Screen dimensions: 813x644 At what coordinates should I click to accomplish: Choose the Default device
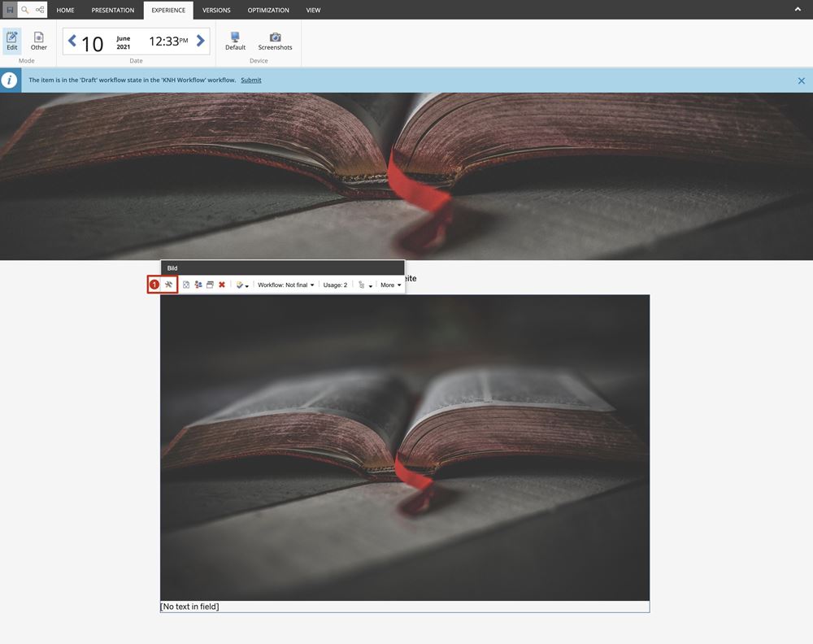pyautogui.click(x=235, y=41)
